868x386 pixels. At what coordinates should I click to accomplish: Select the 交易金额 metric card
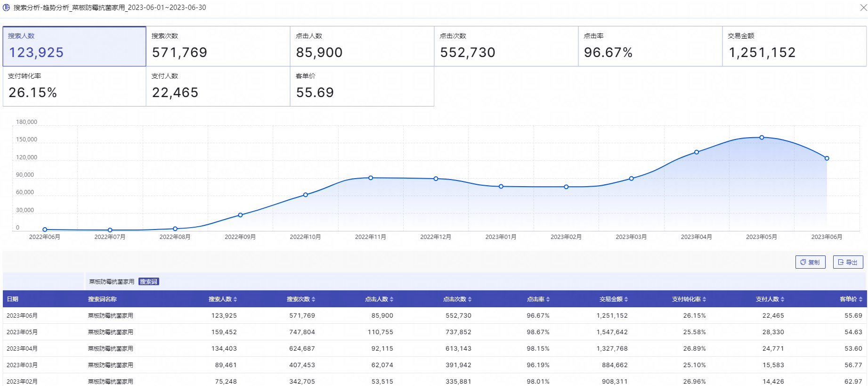point(794,46)
